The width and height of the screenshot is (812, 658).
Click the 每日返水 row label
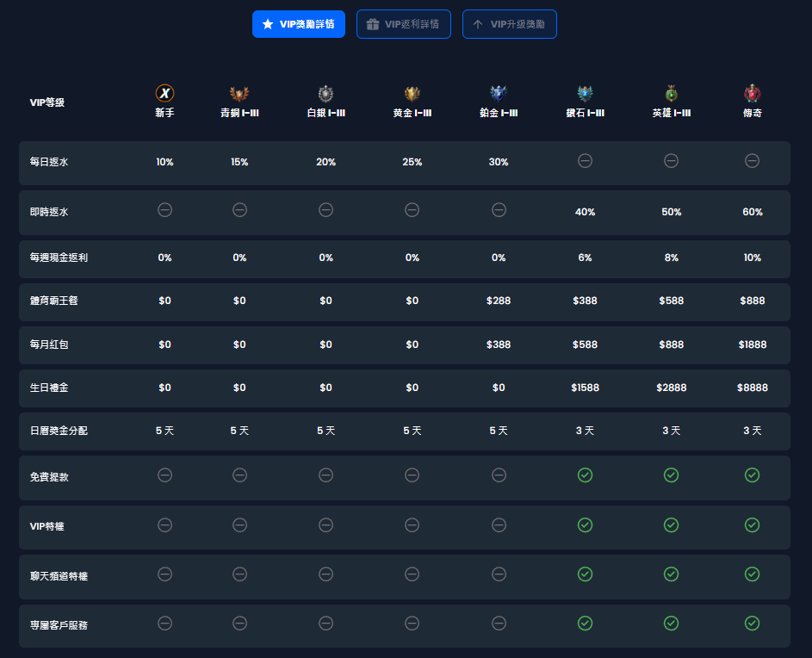(x=49, y=162)
